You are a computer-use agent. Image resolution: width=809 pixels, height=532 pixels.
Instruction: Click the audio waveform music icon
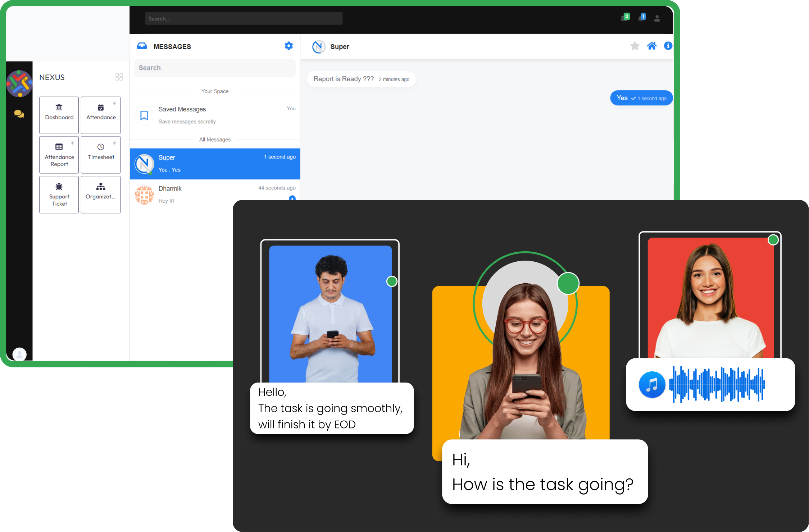pyautogui.click(x=652, y=385)
